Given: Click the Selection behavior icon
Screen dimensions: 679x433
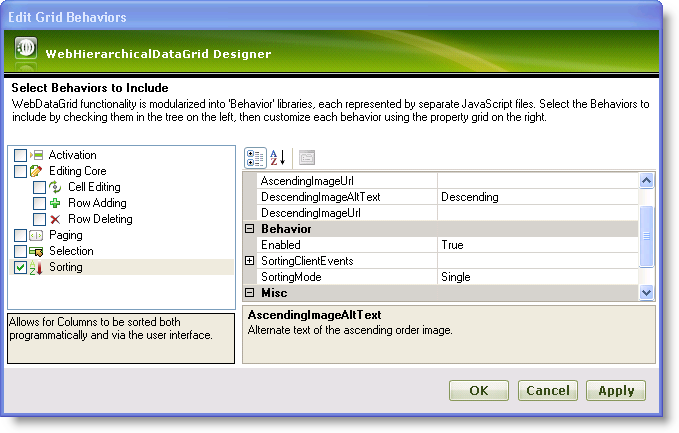Looking at the screenshot, I should 38,251.
